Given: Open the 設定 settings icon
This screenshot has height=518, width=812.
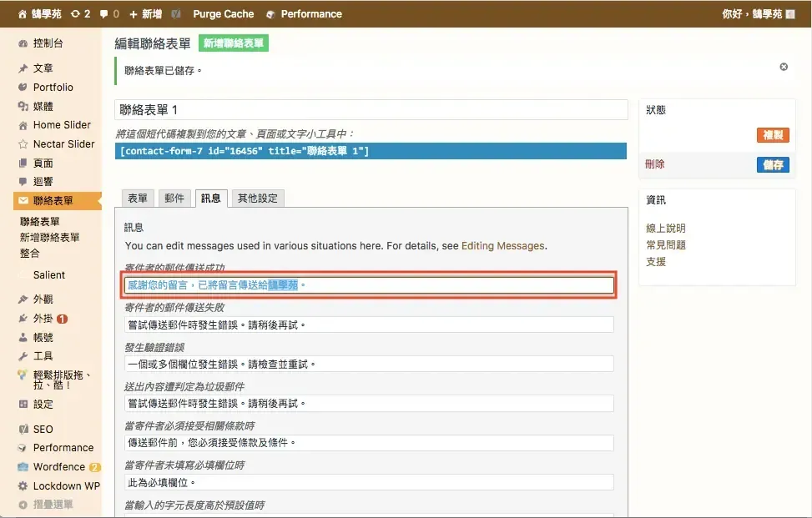Looking at the screenshot, I should coord(23,405).
